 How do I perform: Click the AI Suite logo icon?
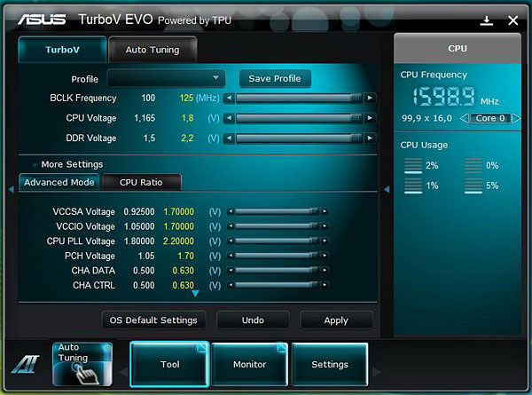click(x=25, y=364)
